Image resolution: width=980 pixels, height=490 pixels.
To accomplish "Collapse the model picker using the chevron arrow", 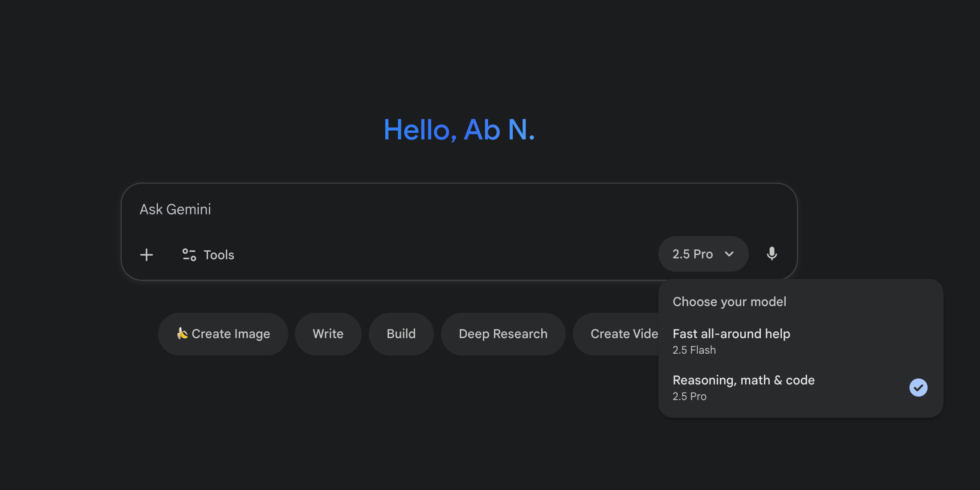I will click(x=729, y=254).
